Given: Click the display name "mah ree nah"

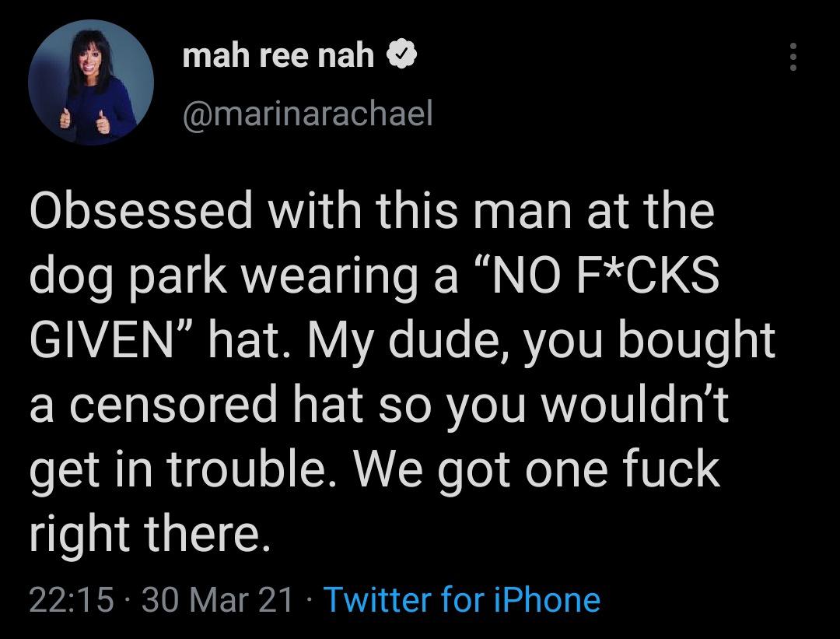Looking at the screenshot, I should coord(278,55).
